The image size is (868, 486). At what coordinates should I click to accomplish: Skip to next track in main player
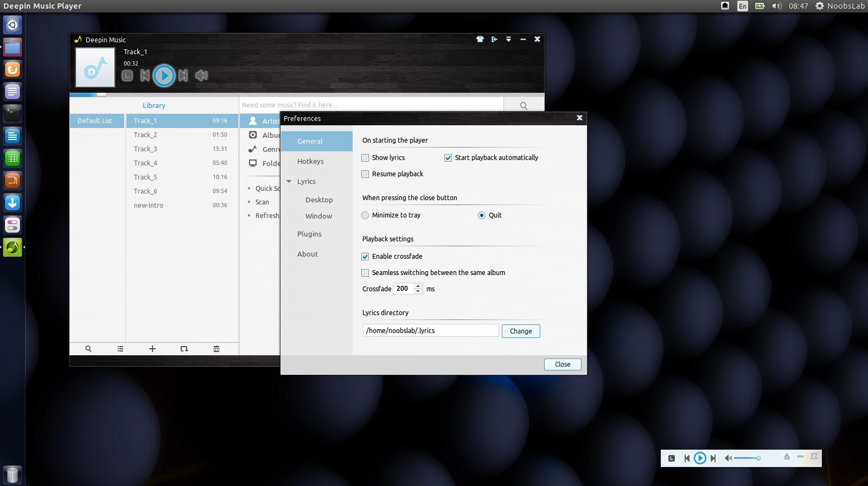click(x=183, y=75)
